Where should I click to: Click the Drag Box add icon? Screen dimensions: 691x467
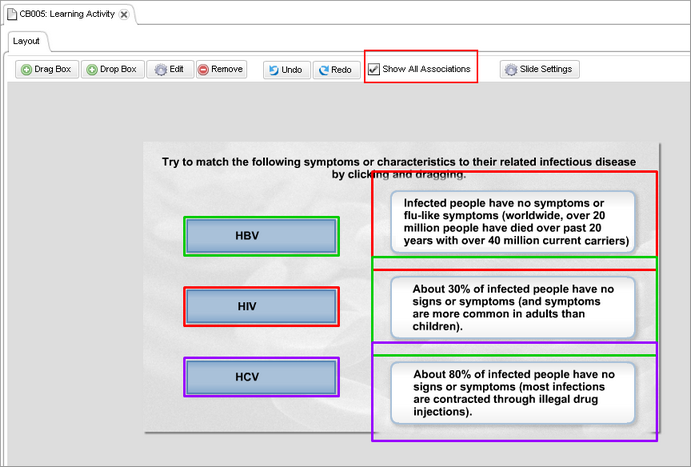tap(27, 70)
